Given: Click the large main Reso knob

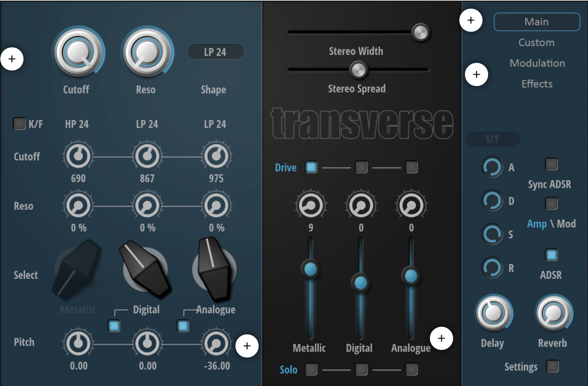Looking at the screenshot, I should (x=147, y=52).
